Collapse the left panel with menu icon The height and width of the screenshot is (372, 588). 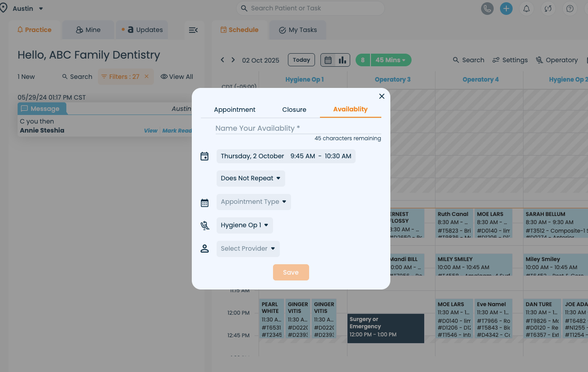193,30
